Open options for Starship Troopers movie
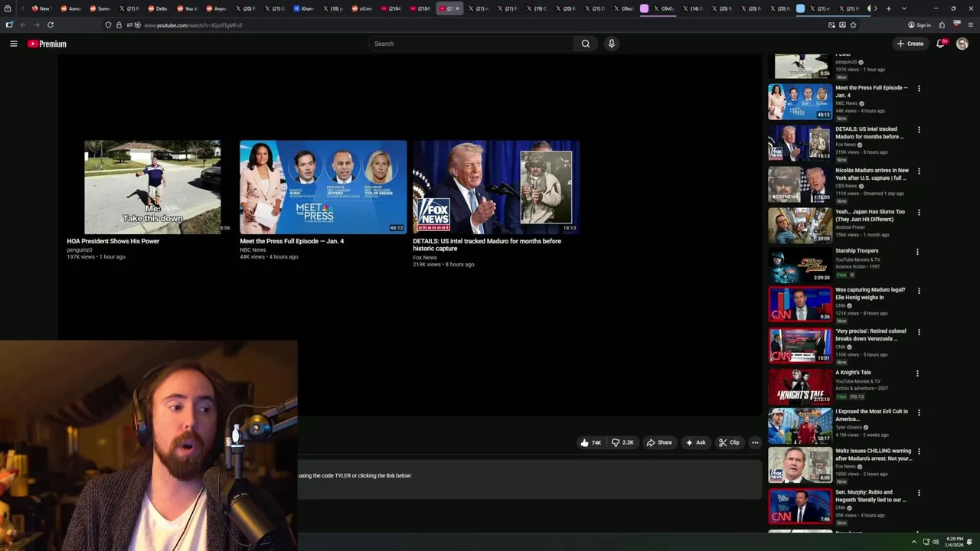The height and width of the screenshot is (551, 980). [x=917, y=252]
